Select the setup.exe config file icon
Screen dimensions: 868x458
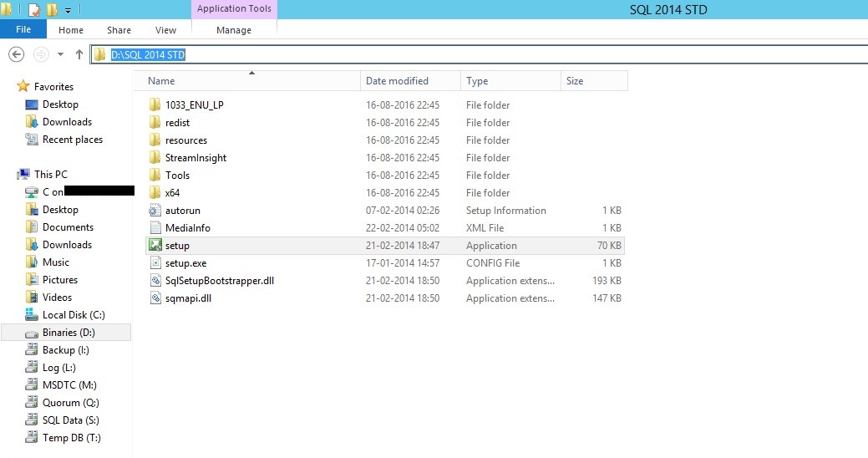pyautogui.click(x=155, y=263)
